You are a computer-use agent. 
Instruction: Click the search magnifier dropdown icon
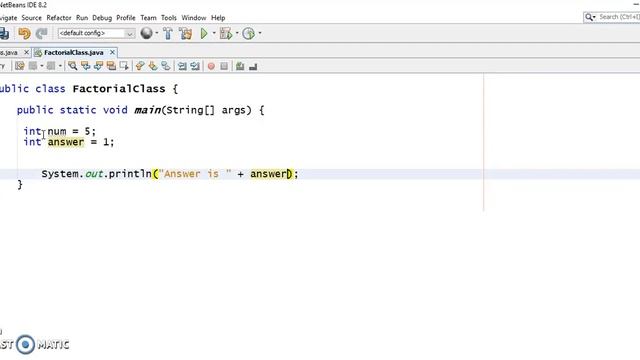click(590, 17)
